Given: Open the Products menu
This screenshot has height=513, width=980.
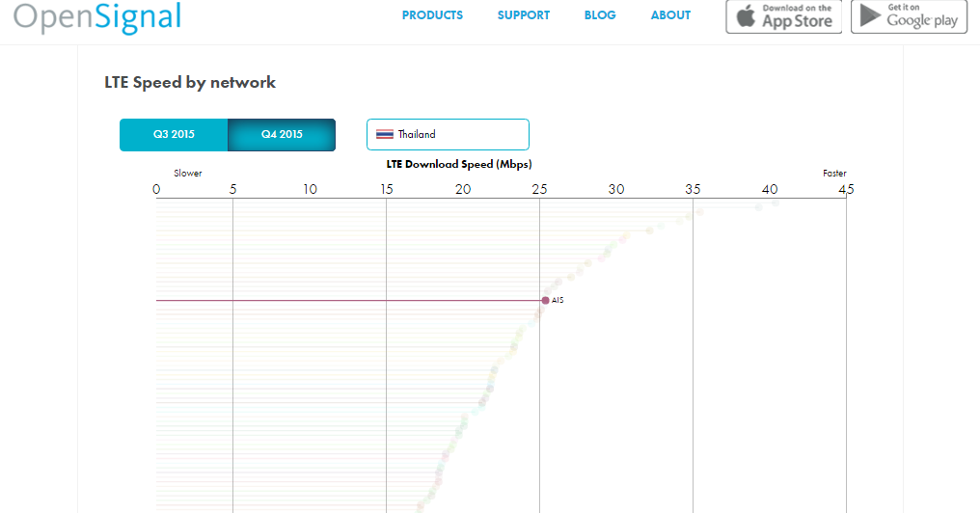Looking at the screenshot, I should coord(432,15).
